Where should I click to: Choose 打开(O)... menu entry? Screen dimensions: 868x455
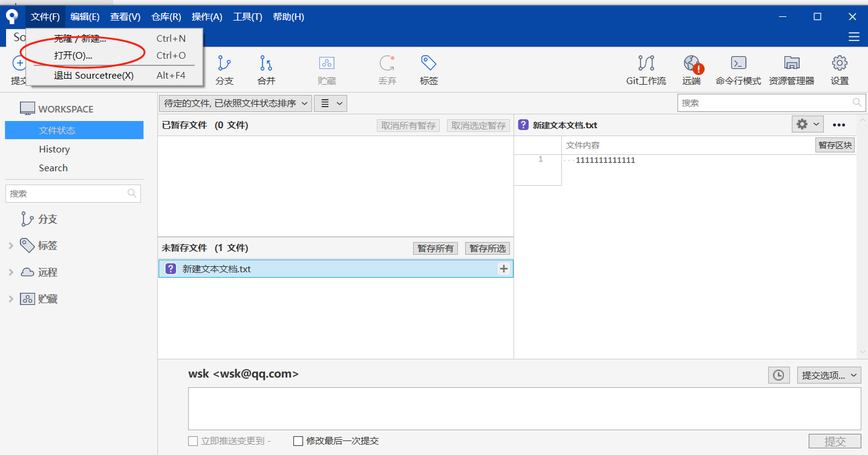[114, 56]
